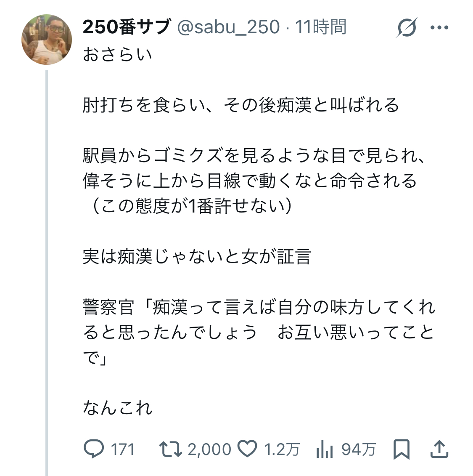Viewport: 473px width, 476px height.
Task: Click the @sabu_250 handle
Action: (x=228, y=27)
